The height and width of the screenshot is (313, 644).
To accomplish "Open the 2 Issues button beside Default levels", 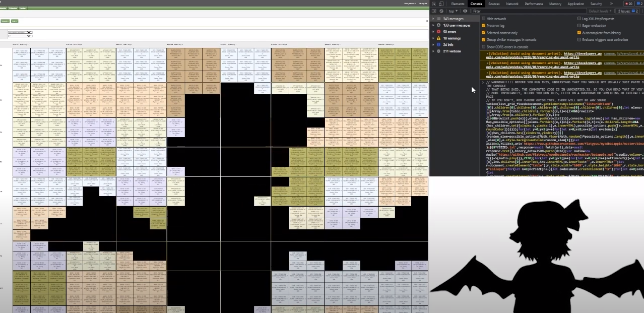I will (x=628, y=11).
